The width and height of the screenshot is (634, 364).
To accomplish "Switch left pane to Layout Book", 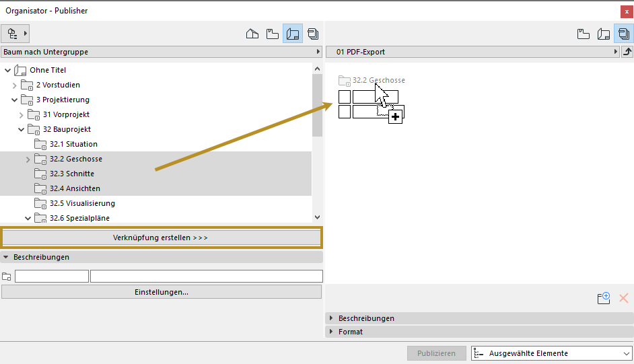I will (293, 34).
